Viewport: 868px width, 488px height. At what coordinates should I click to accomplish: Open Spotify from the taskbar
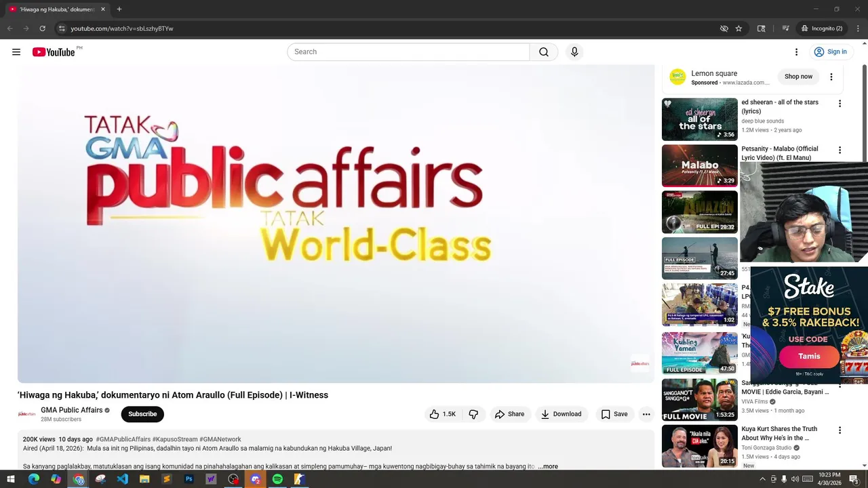pos(277,479)
